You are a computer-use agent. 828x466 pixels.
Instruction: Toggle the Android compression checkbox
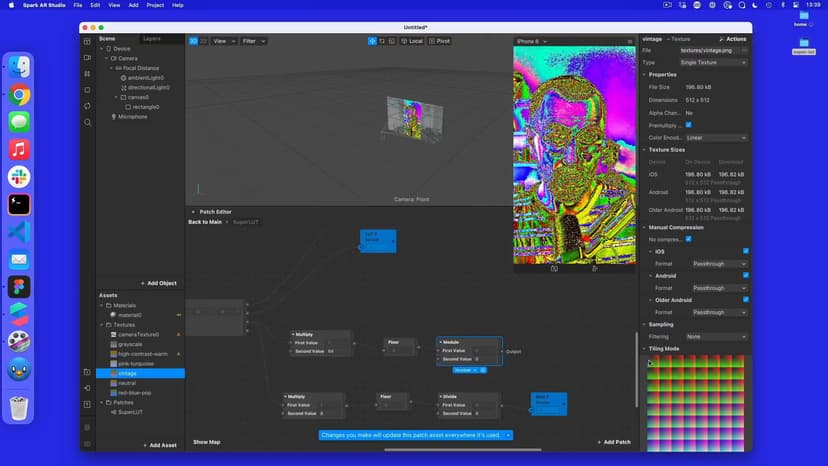tap(746, 276)
